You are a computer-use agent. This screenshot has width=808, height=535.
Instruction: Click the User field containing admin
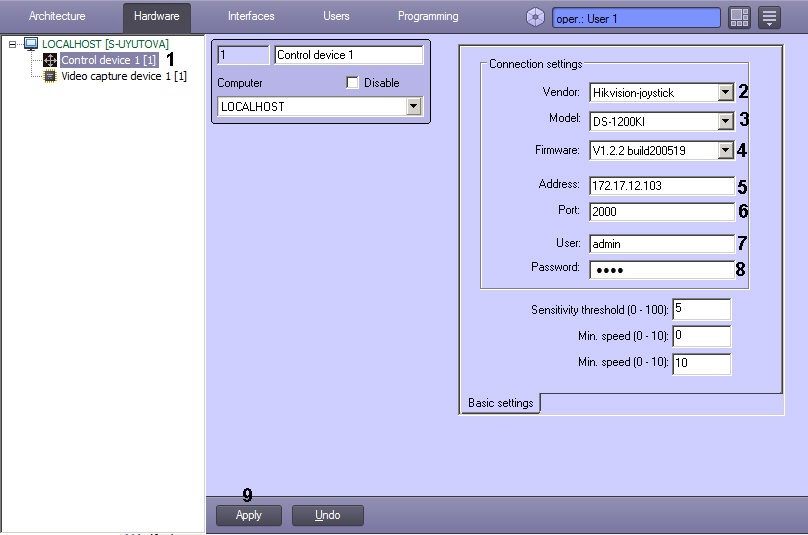[x=662, y=244]
